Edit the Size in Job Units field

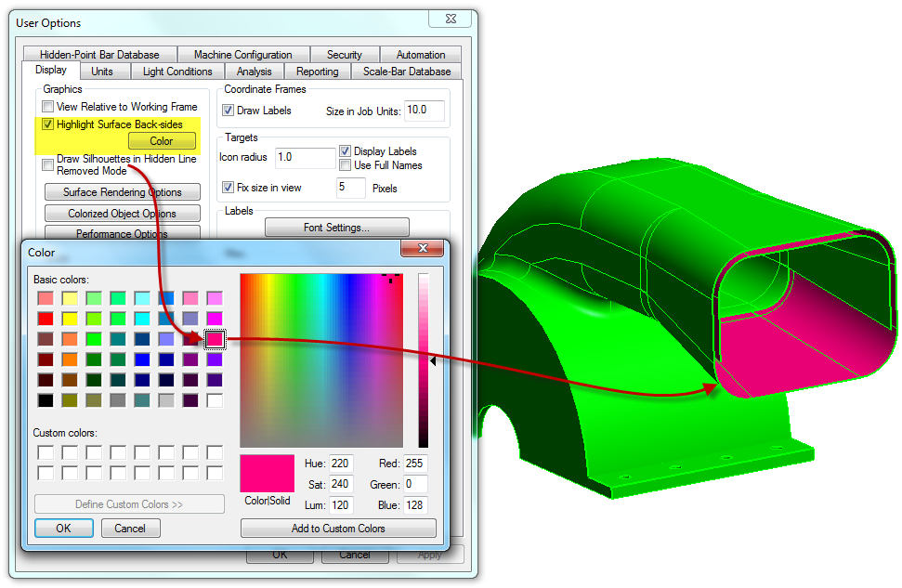click(425, 110)
